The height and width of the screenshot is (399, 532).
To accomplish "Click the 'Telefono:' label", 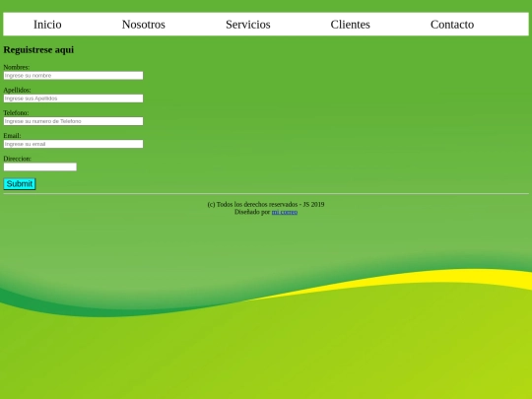I will [x=17, y=112].
